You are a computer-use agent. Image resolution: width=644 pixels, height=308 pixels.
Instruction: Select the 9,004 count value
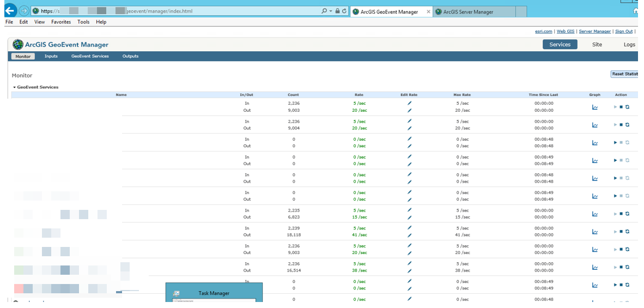coord(293,128)
